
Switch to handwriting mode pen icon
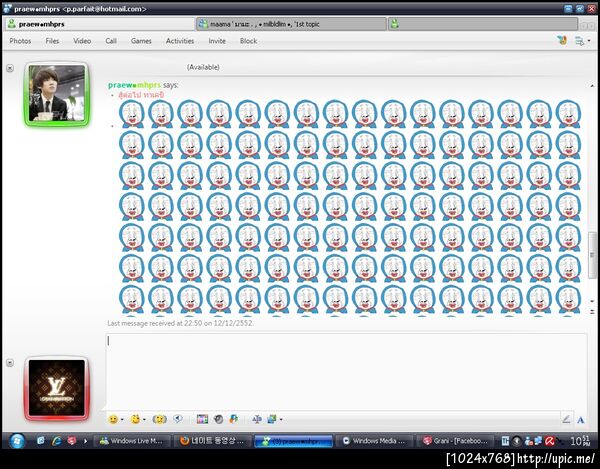(x=566, y=419)
